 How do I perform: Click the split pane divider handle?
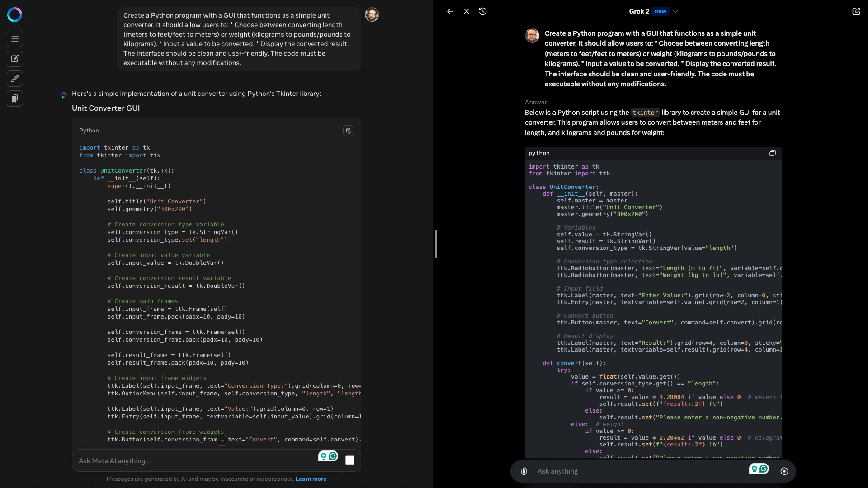(x=435, y=244)
